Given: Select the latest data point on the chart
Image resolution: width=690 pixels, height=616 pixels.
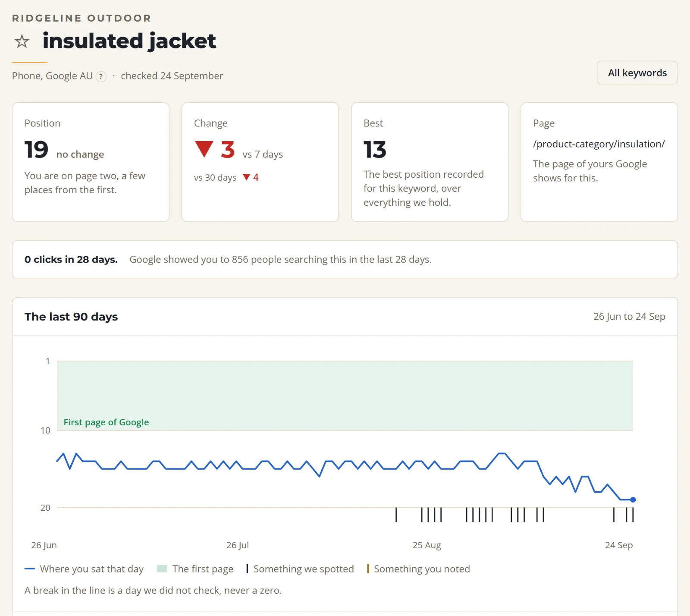Looking at the screenshot, I should click(633, 500).
